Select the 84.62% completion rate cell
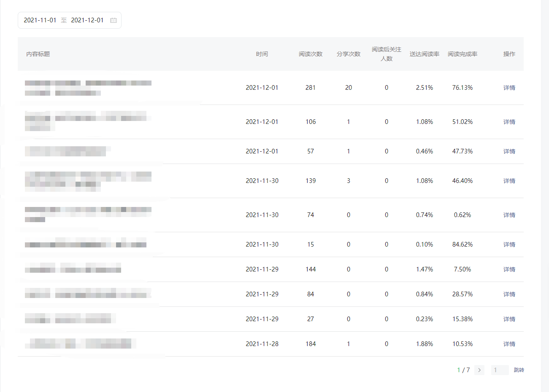The height and width of the screenshot is (392, 549). click(x=462, y=244)
